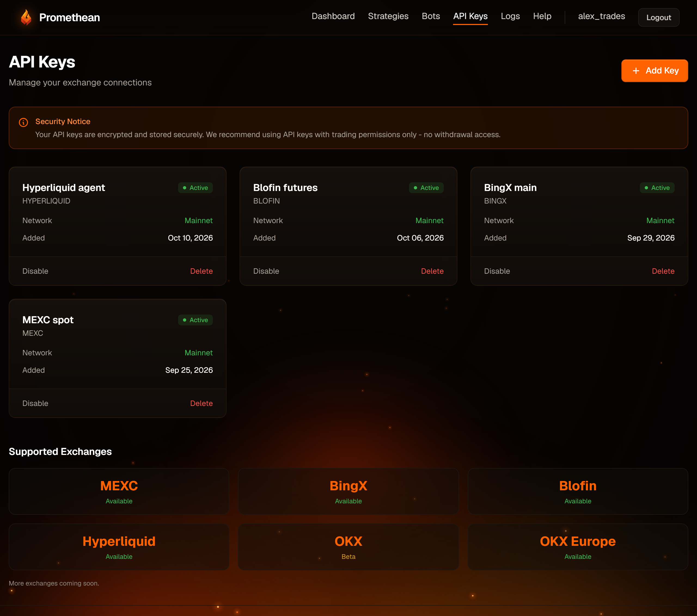The width and height of the screenshot is (697, 616).
Task: Click the Hyperliquid agent card title
Action: (64, 188)
